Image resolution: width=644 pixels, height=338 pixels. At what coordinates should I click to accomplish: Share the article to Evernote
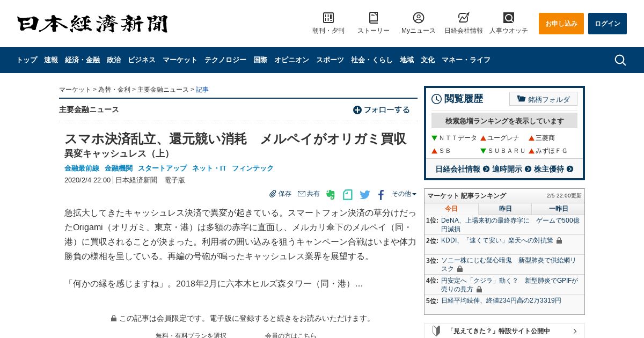point(331,195)
